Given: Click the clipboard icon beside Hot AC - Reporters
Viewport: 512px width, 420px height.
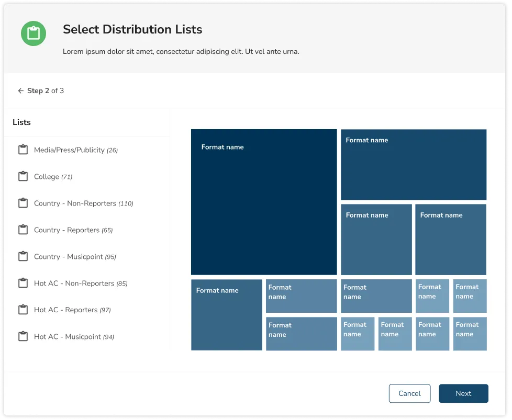Looking at the screenshot, I should pyautogui.click(x=23, y=310).
